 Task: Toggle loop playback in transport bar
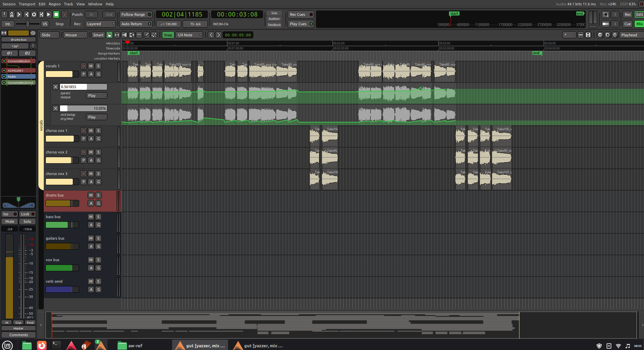tap(34, 14)
